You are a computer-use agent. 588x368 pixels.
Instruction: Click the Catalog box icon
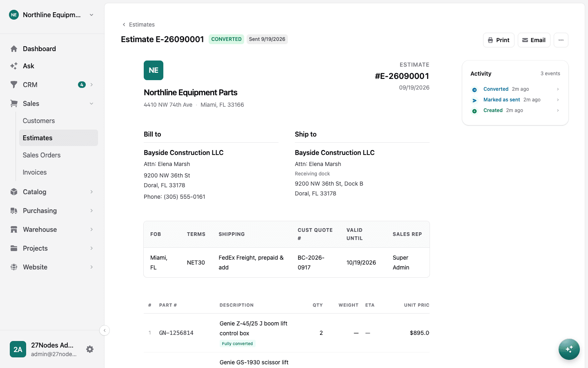[x=14, y=192]
